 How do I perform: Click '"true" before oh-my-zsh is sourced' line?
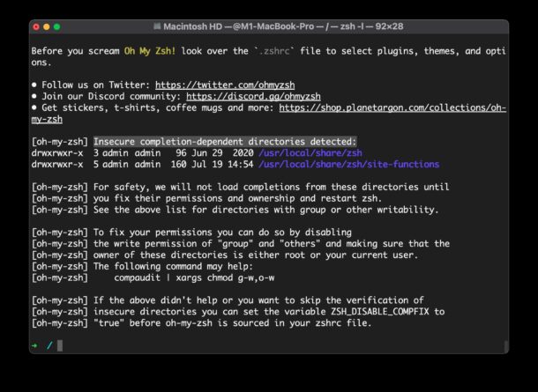click(201, 322)
